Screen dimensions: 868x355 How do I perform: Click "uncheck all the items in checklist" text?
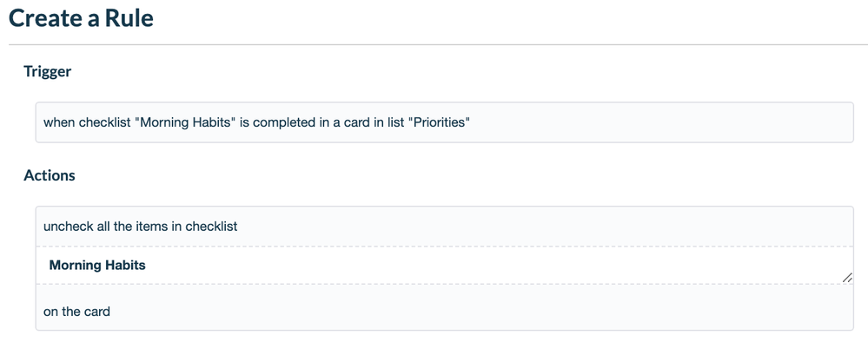point(141,227)
